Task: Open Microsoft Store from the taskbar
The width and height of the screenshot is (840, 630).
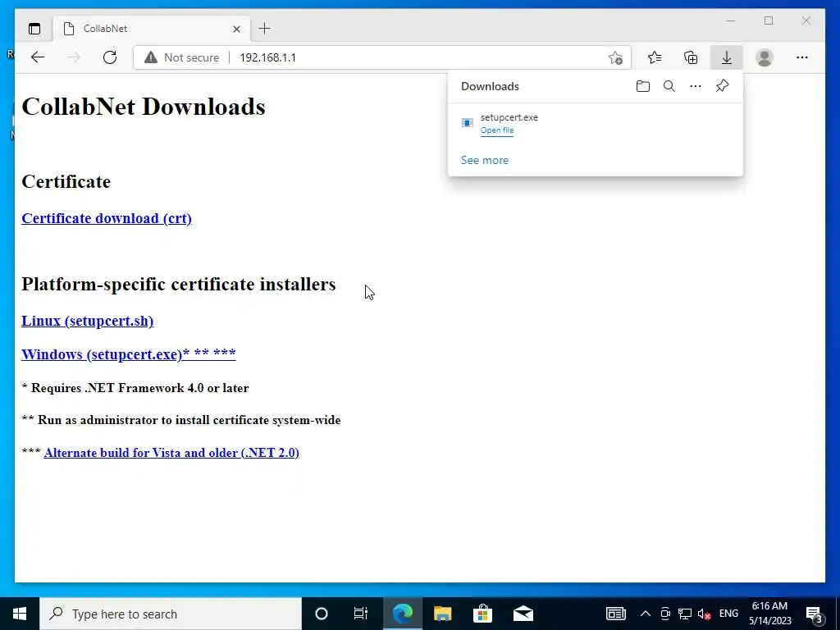Action: pyautogui.click(x=482, y=614)
